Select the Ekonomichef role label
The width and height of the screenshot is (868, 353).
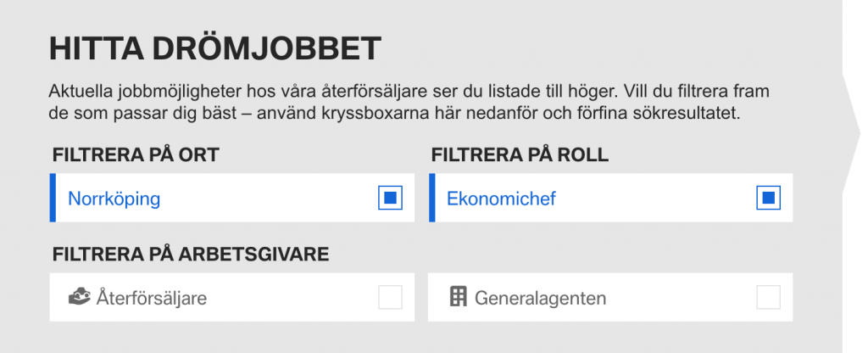pos(501,199)
